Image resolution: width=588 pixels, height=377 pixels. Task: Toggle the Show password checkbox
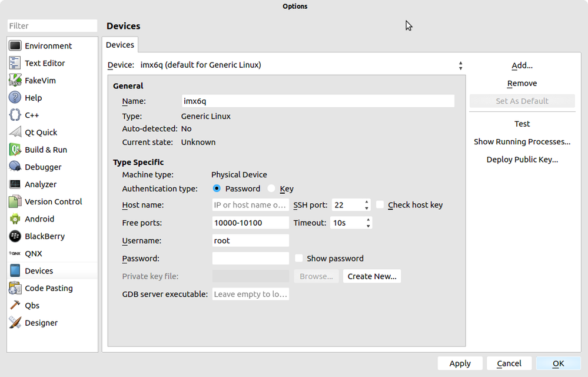point(299,259)
